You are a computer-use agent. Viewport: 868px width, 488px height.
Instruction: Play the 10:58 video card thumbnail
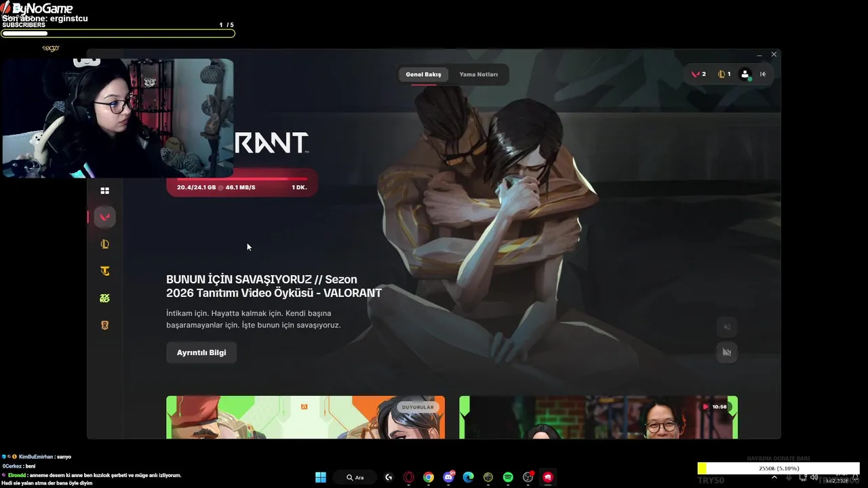(598, 418)
